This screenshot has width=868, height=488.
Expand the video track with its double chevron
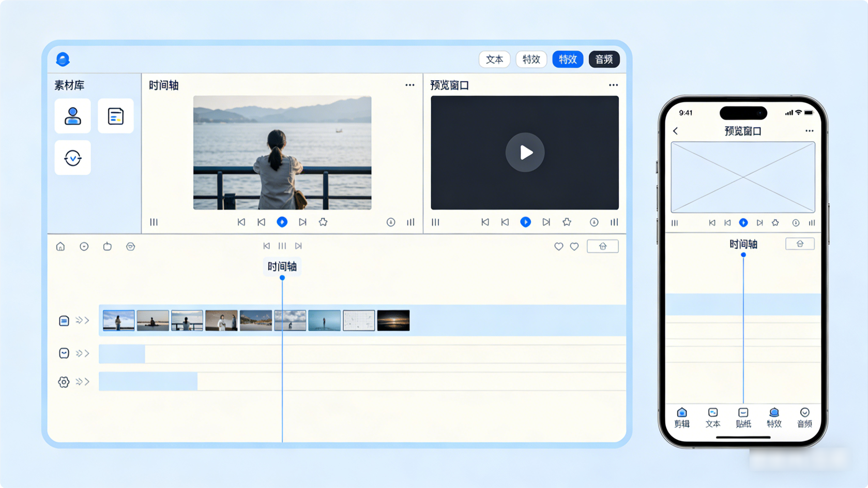(81, 320)
